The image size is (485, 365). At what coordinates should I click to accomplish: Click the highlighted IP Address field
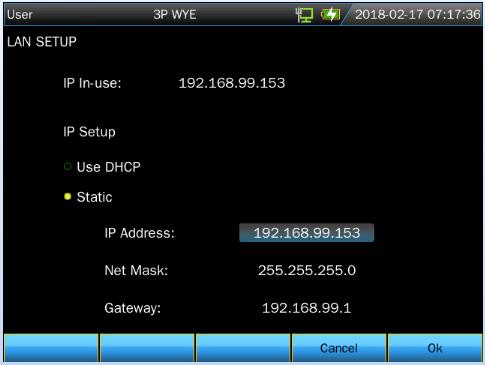click(x=307, y=233)
